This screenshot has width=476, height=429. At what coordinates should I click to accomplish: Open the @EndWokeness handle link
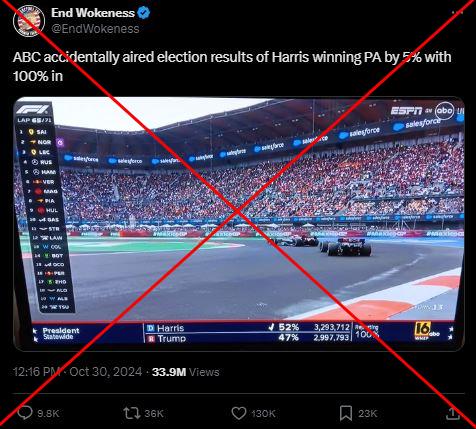tap(95, 29)
